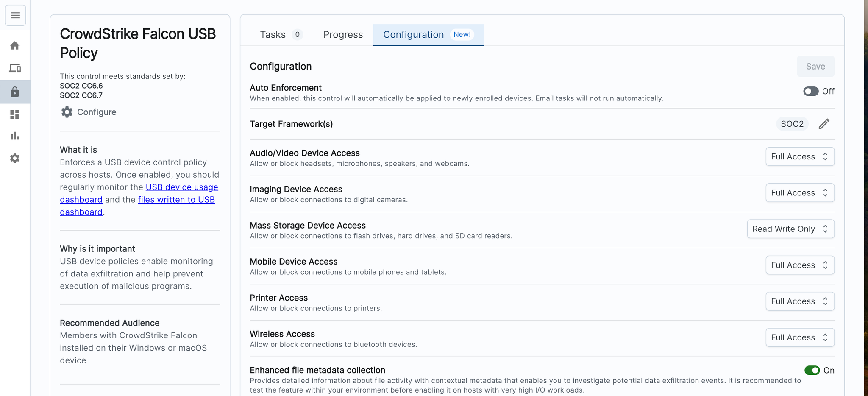Enable the Auto Enforcement toggle
Viewport: 868px width, 396px height.
click(x=810, y=92)
